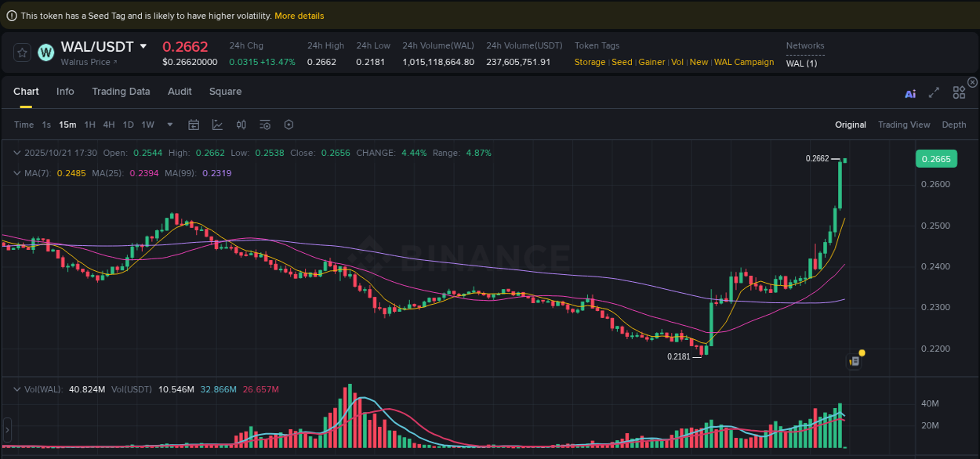980x459 pixels.
Task: Switch to the Trading Data tab
Action: click(x=121, y=92)
